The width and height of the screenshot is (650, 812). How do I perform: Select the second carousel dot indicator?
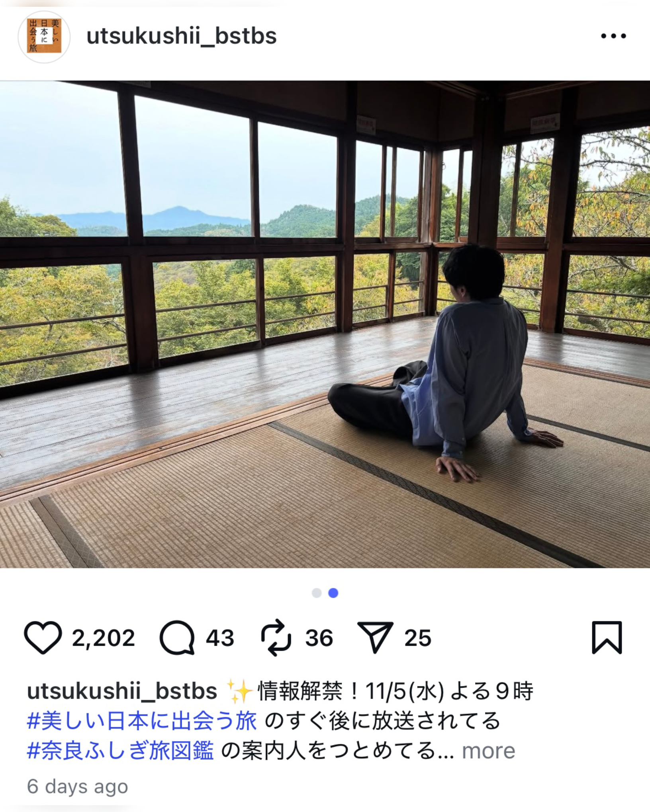333,593
